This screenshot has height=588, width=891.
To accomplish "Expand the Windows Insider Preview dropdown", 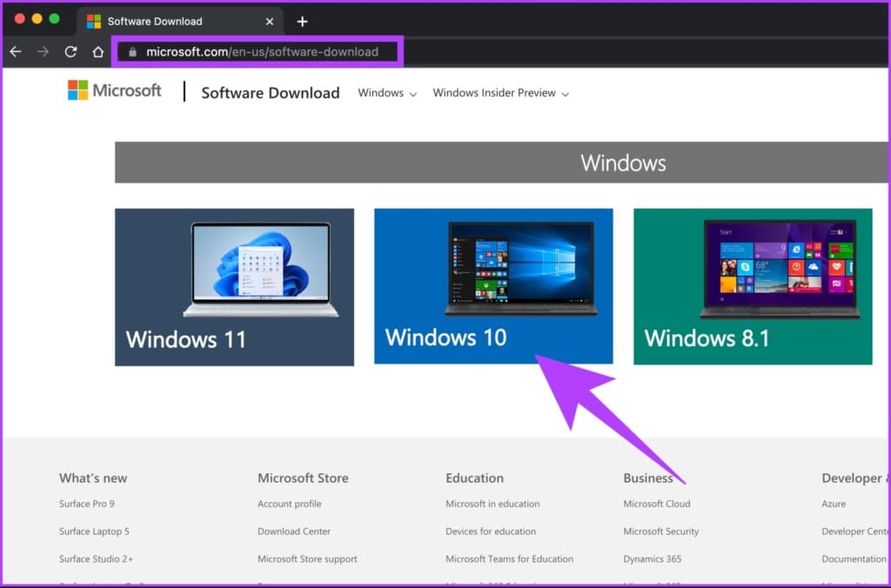I will pyautogui.click(x=500, y=93).
